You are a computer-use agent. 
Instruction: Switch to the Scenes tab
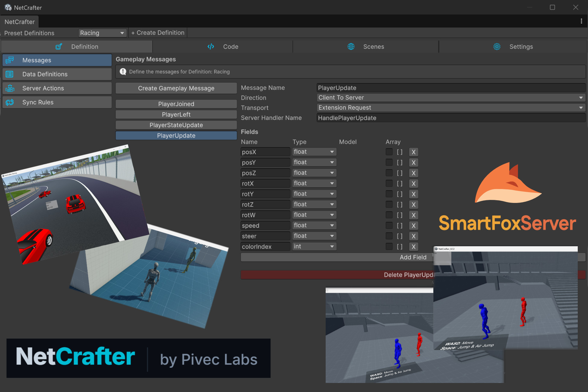coord(366,46)
